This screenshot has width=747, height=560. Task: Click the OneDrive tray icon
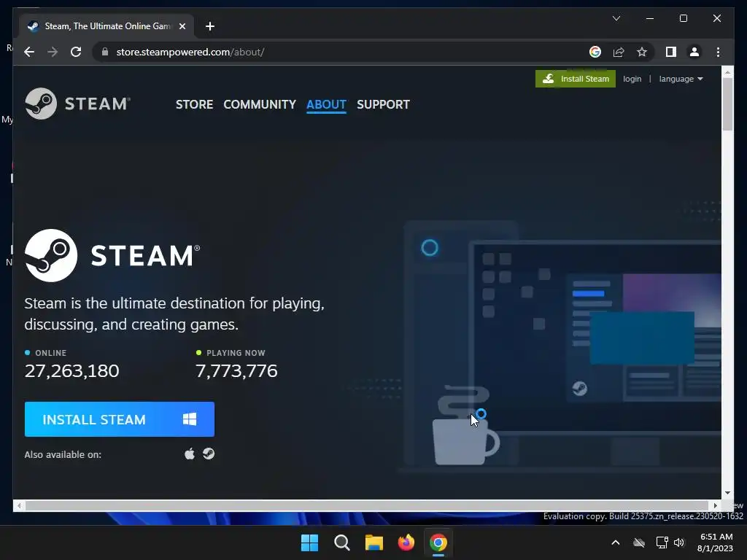tap(639, 542)
